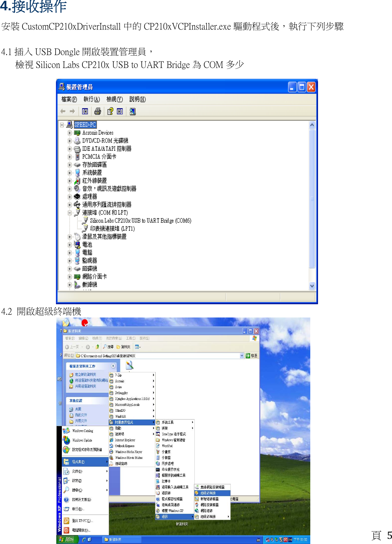
Task: Click the scan for hardware changes icon
Action: [133, 111]
